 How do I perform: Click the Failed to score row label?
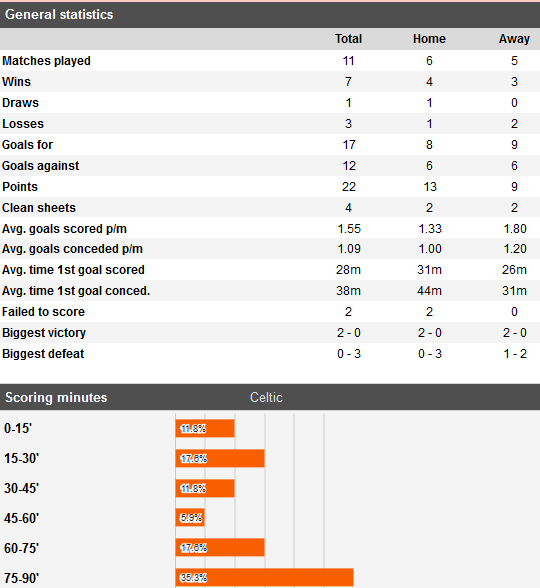44,312
